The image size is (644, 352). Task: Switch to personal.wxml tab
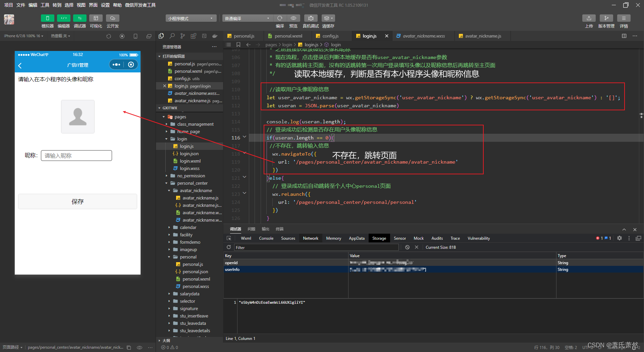pyautogui.click(x=288, y=36)
